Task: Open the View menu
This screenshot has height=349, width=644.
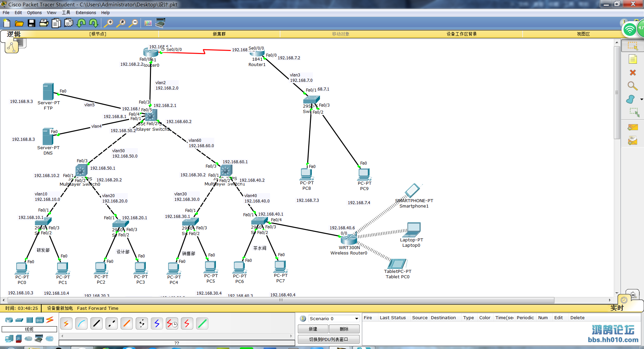Action: 52,13
